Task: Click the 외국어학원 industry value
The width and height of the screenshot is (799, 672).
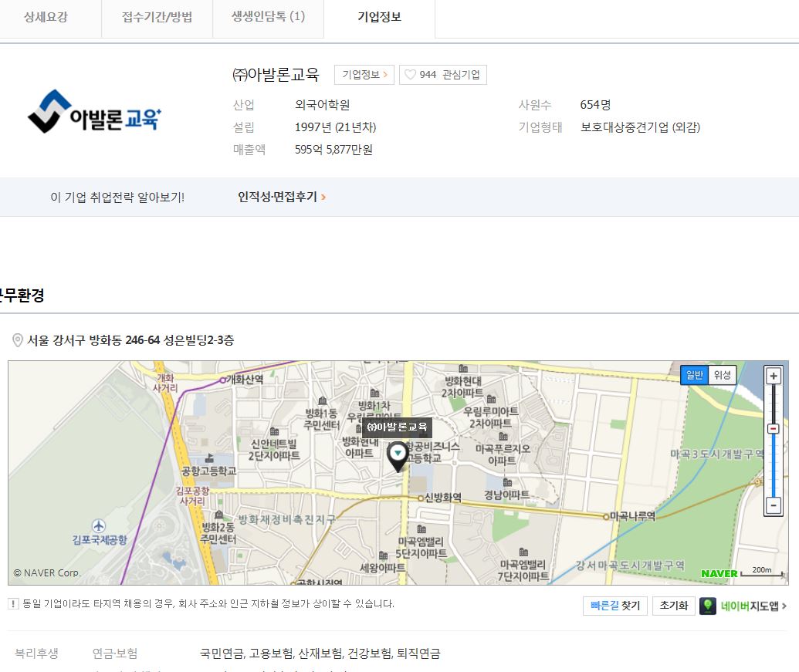Action: click(x=322, y=105)
